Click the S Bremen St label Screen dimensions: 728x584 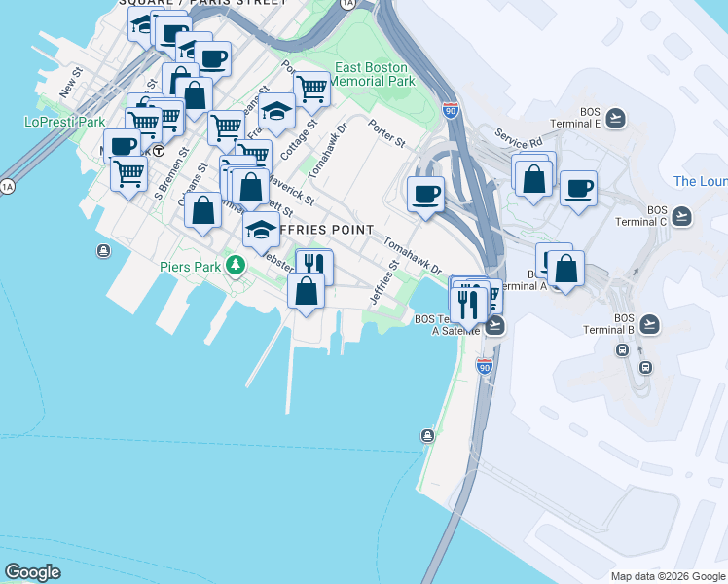pyautogui.click(x=172, y=173)
